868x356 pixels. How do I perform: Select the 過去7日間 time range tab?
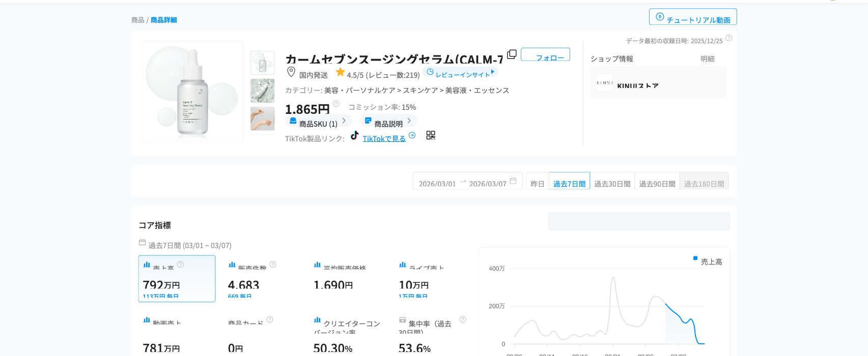pos(569,181)
